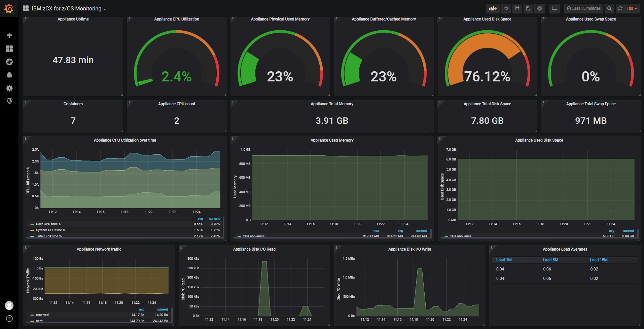Image resolution: width=644 pixels, height=329 pixels.
Task: Open the Server Admin shield icon
Action: click(9, 101)
